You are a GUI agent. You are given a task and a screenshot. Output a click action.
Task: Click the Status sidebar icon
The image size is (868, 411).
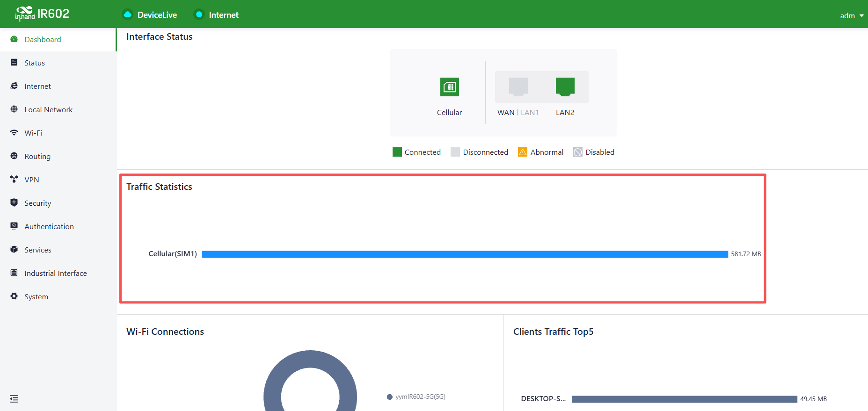click(x=14, y=63)
